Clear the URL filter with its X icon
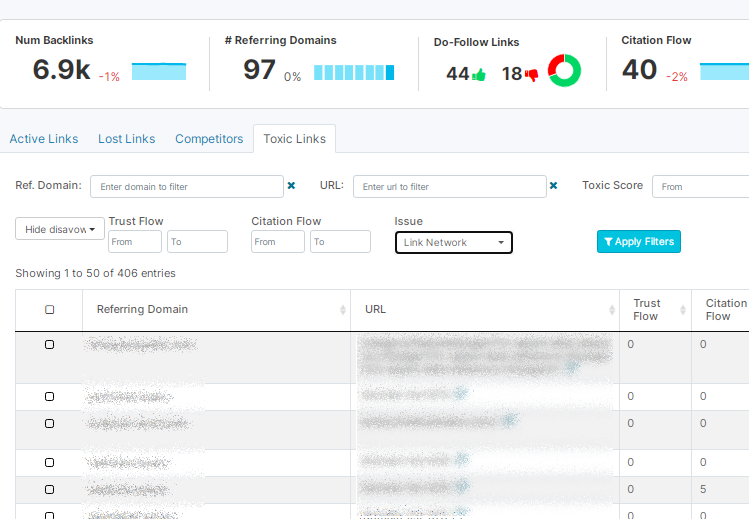The width and height of the screenshot is (749, 519). pos(553,186)
